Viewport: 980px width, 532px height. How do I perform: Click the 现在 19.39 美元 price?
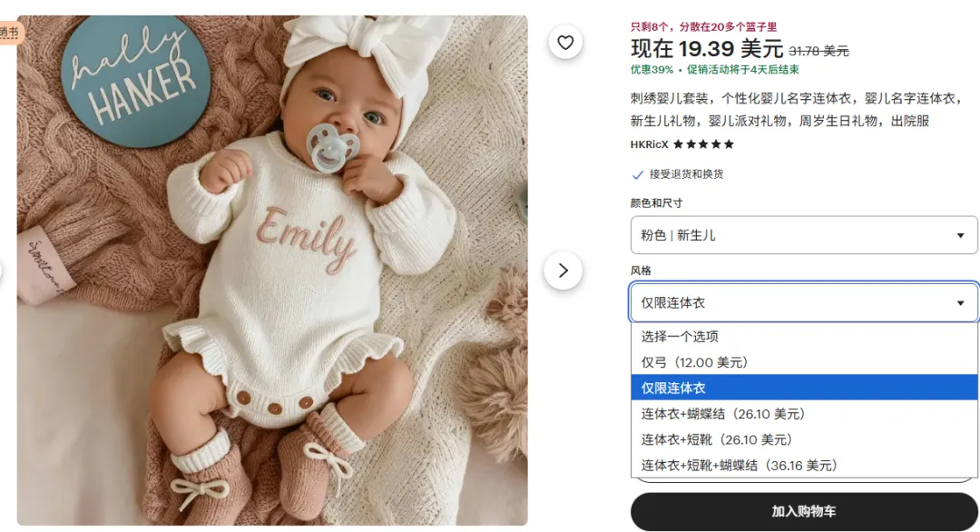706,48
